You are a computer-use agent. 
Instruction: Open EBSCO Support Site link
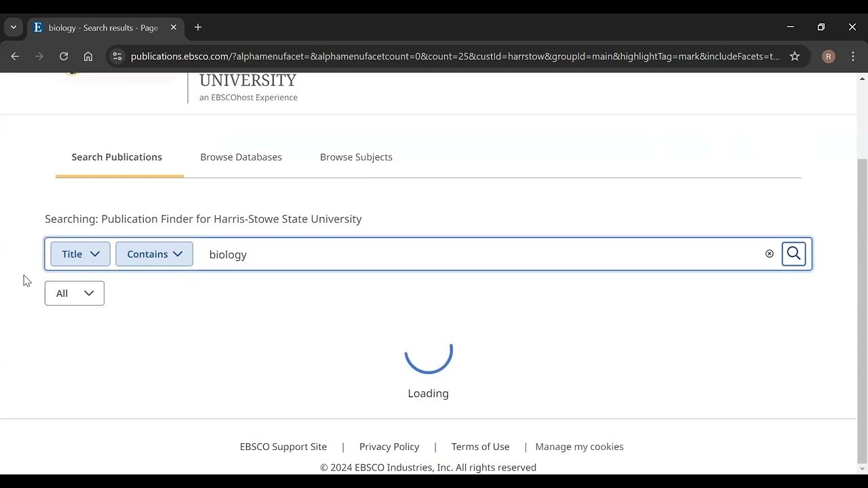click(x=283, y=447)
